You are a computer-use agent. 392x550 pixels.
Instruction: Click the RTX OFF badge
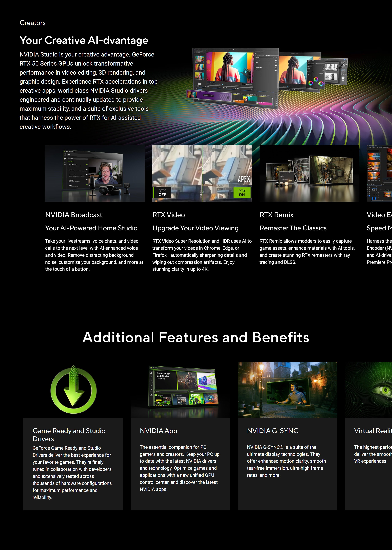coord(162,193)
